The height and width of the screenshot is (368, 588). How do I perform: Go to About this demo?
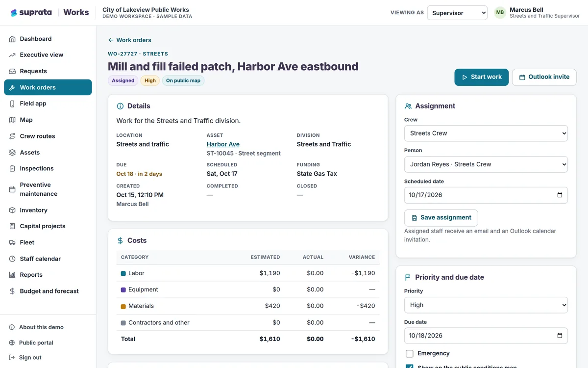click(41, 327)
